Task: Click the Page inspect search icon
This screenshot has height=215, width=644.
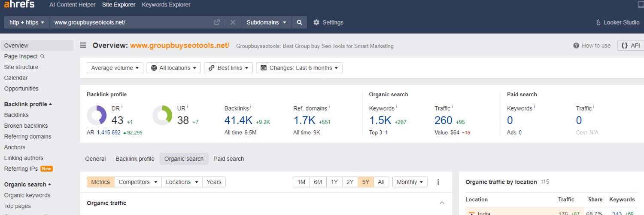Action: 43,56
